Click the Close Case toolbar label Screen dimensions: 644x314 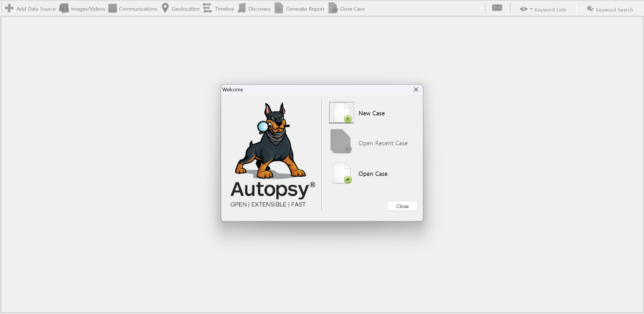(352, 9)
